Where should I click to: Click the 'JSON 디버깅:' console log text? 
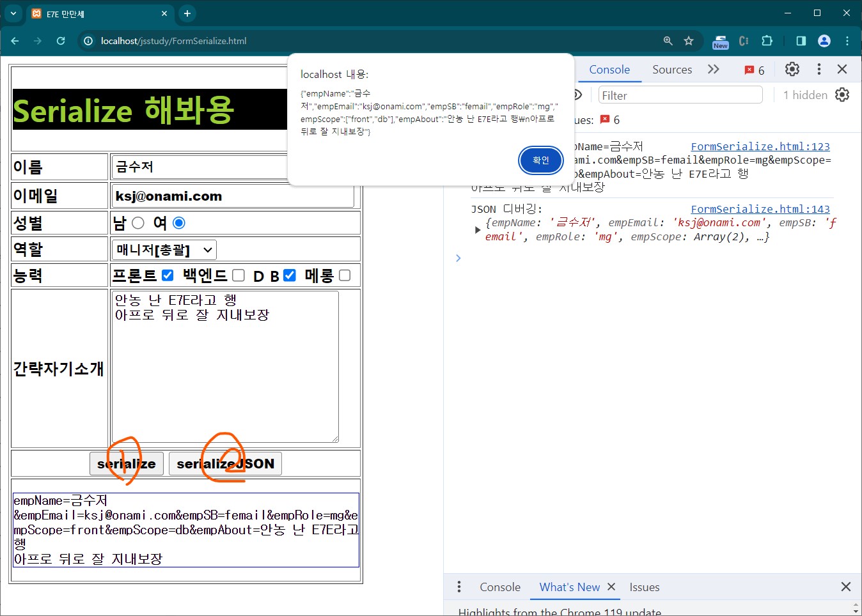tap(506, 209)
